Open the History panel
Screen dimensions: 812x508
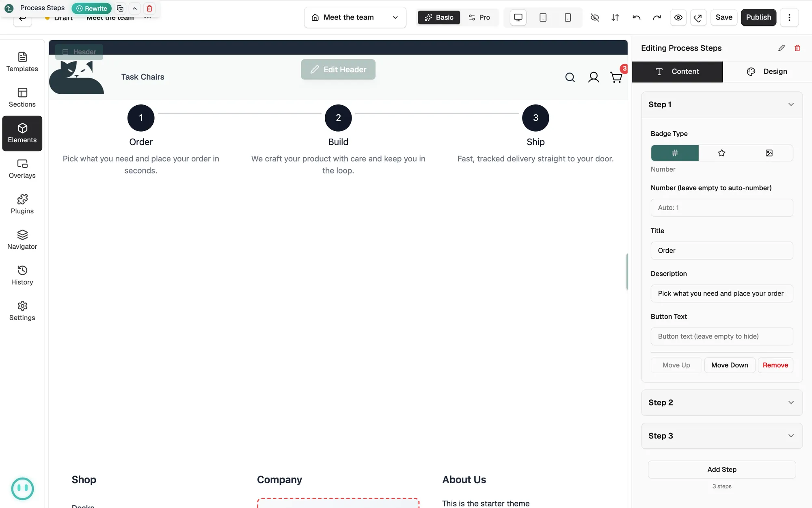(x=22, y=276)
